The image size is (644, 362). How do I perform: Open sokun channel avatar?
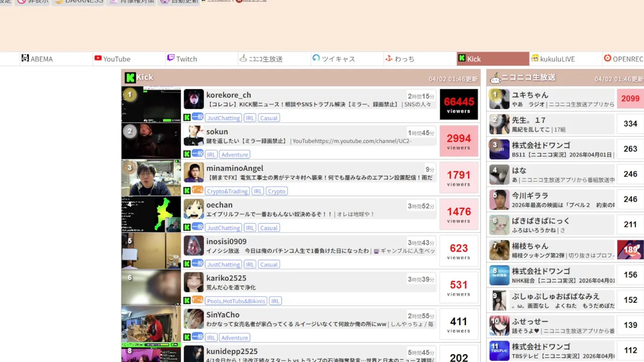194,136
